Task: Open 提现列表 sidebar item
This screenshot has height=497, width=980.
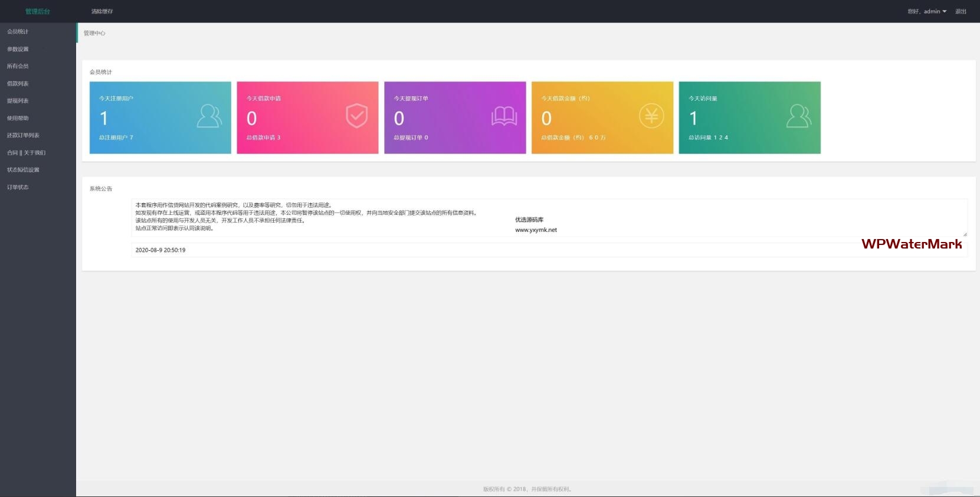Action: (x=18, y=101)
